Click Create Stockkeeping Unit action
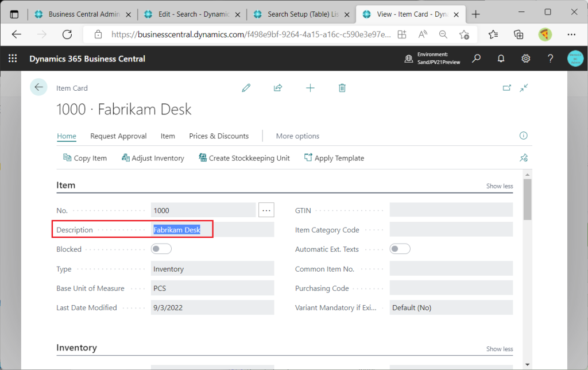Screen dimensions: 588x370 245,158
